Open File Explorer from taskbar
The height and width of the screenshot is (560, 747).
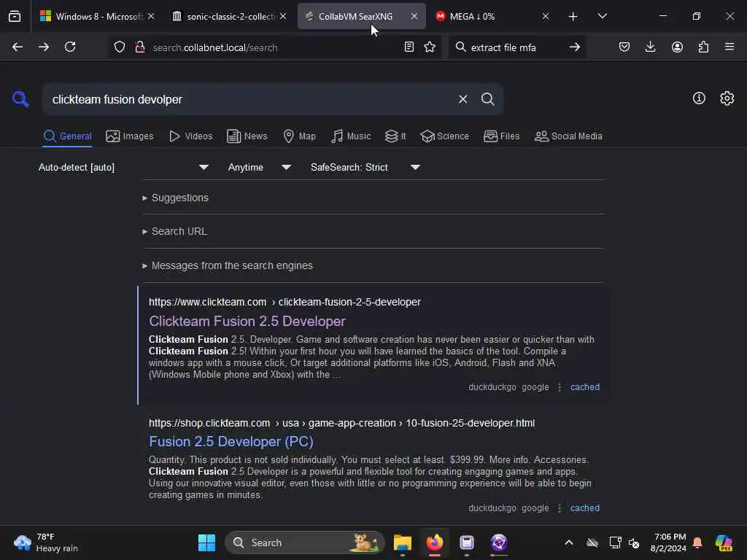coord(403,542)
